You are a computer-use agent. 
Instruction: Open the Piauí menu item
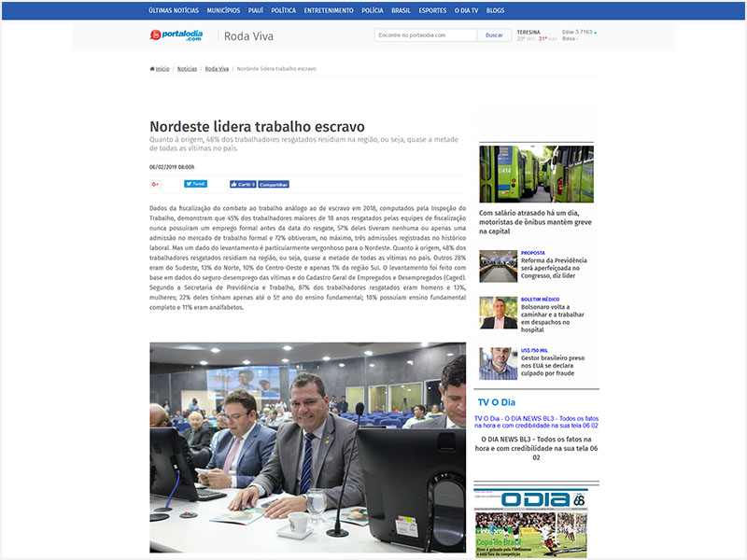(256, 10)
